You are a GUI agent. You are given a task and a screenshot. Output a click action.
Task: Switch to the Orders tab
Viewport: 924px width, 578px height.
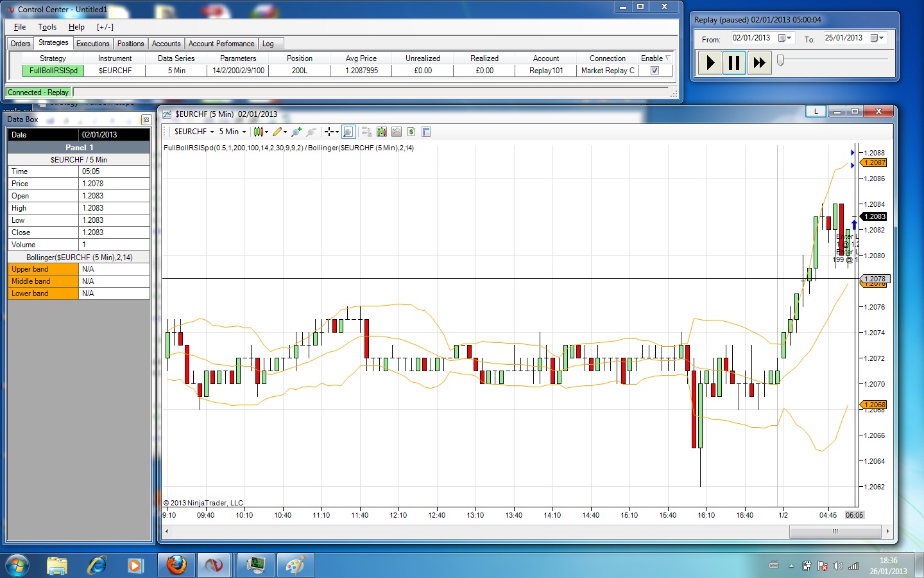click(21, 44)
